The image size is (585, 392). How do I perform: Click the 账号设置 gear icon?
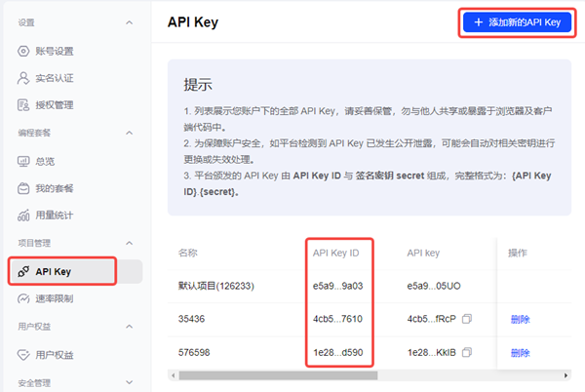pyautogui.click(x=25, y=51)
